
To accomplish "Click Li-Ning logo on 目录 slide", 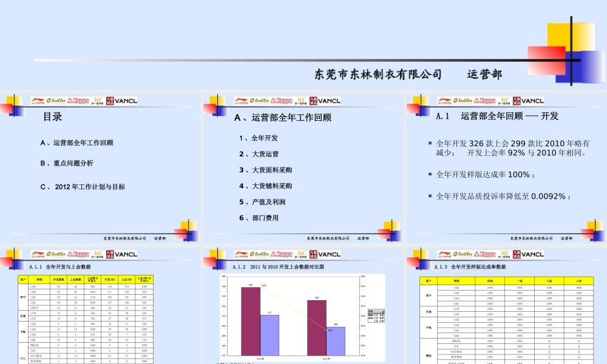I will (x=38, y=101).
